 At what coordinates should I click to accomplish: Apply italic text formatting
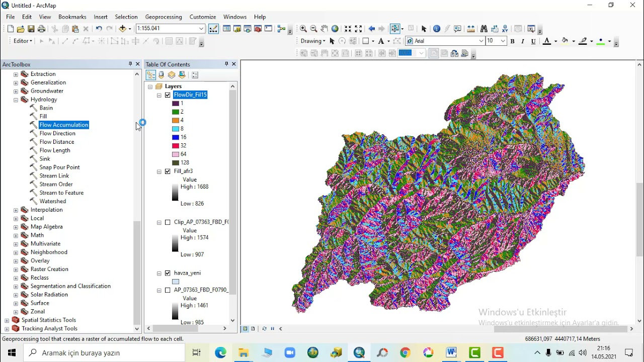(x=523, y=41)
